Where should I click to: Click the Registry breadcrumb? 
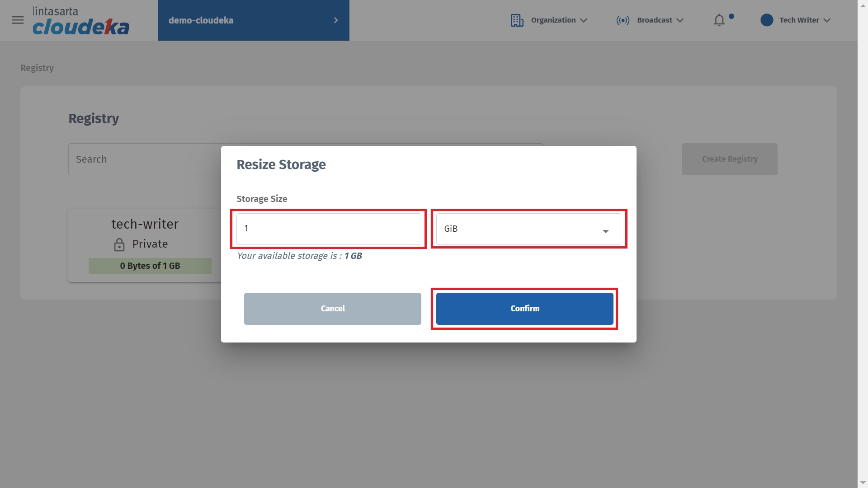coord(37,68)
